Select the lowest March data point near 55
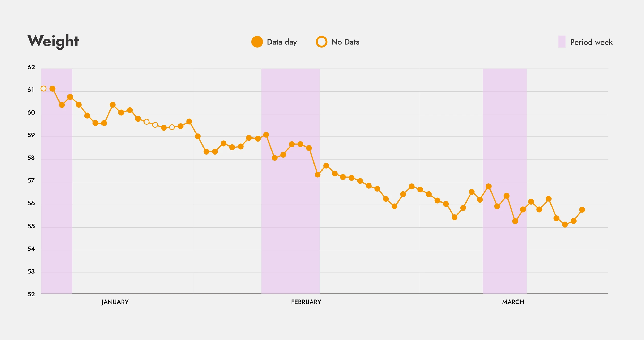Image resolution: width=644 pixels, height=340 pixels. (x=565, y=225)
